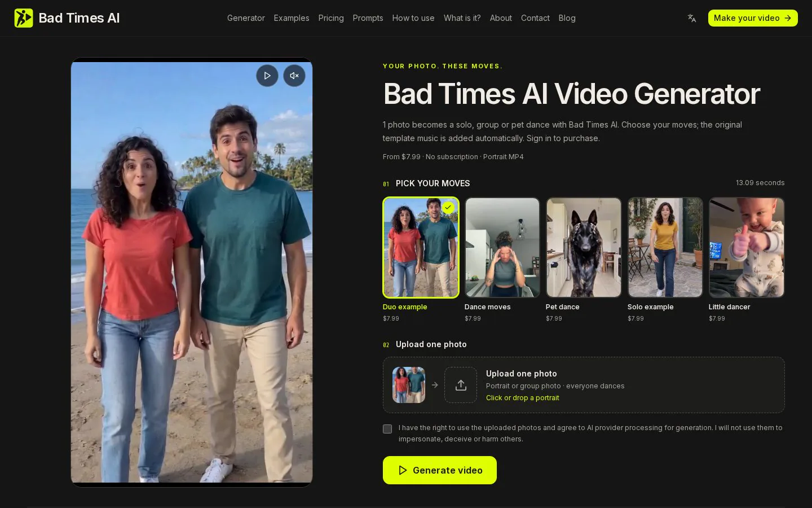Click the 'Upload one photo' drop zone title
The image size is (812, 508).
click(x=522, y=374)
